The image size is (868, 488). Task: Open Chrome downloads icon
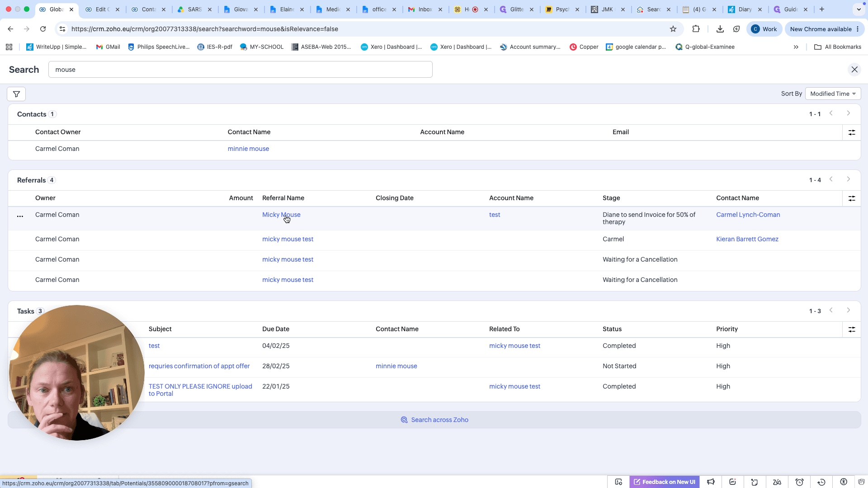coord(720,29)
